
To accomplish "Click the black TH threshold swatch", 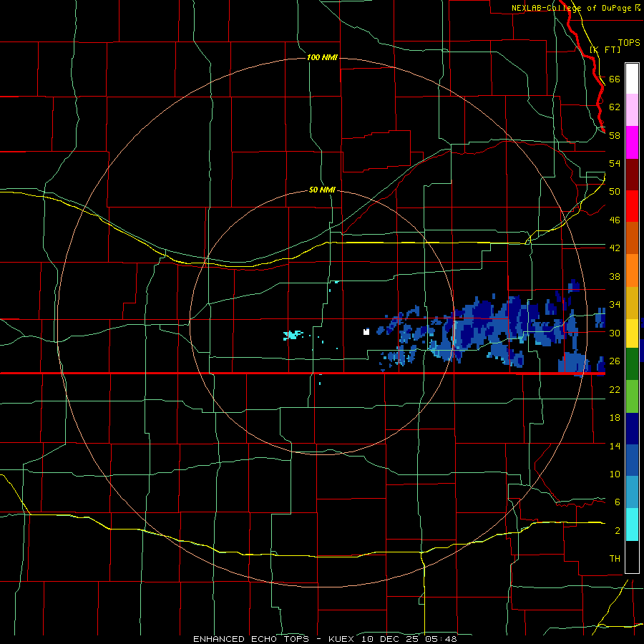I will (632, 557).
